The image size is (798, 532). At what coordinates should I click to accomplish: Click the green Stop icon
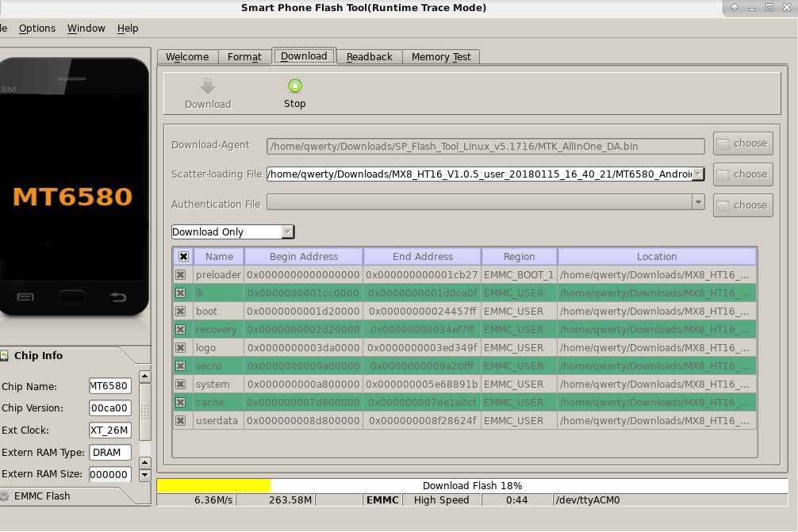(x=294, y=86)
